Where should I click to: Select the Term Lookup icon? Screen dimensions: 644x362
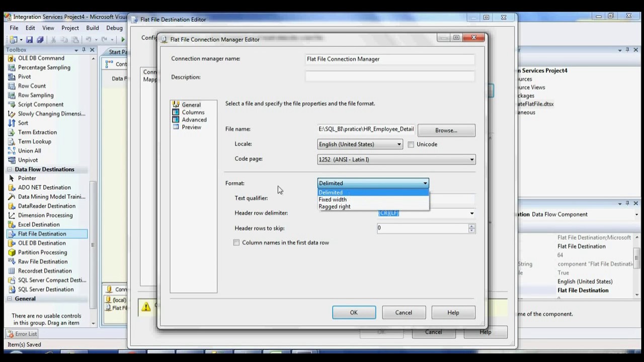(x=12, y=142)
